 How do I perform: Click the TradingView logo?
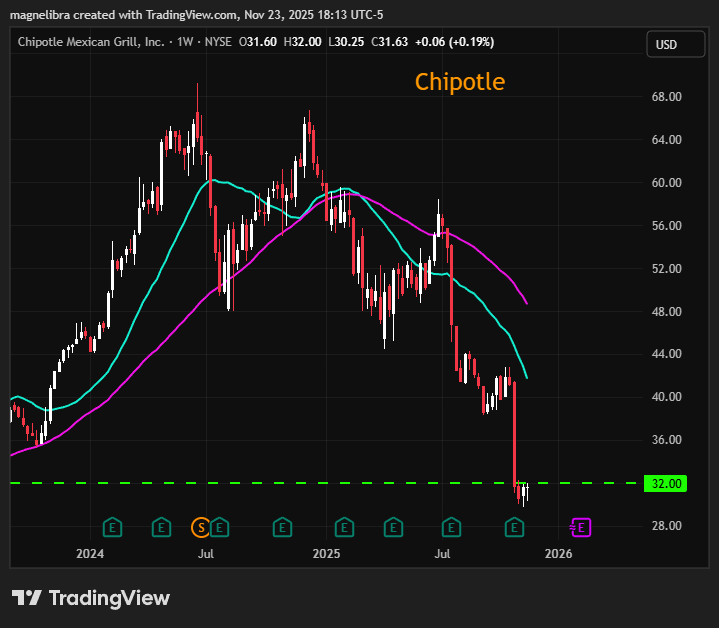[x=91, y=598]
